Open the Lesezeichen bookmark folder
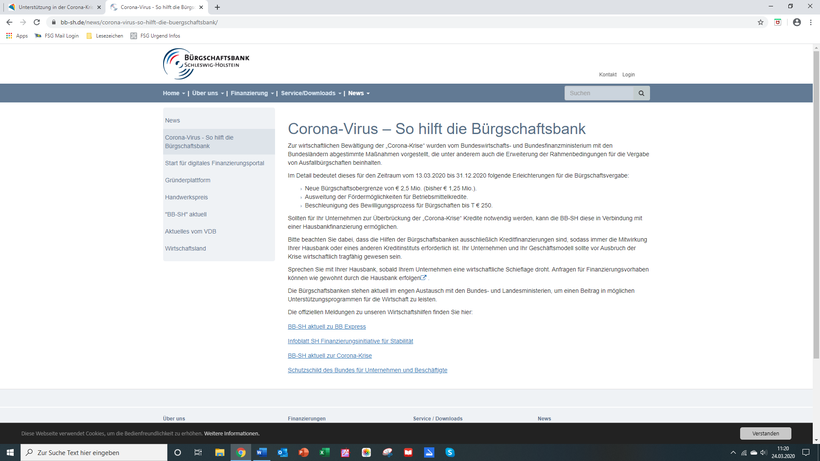The image size is (820, 461). coord(105,36)
